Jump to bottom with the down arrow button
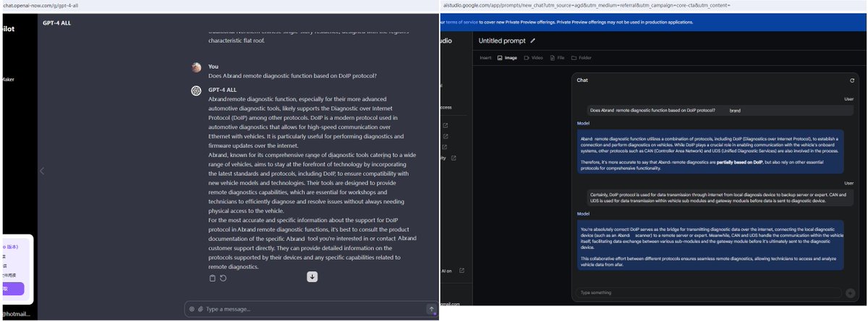The height and width of the screenshot is (322, 868). pyautogui.click(x=312, y=276)
